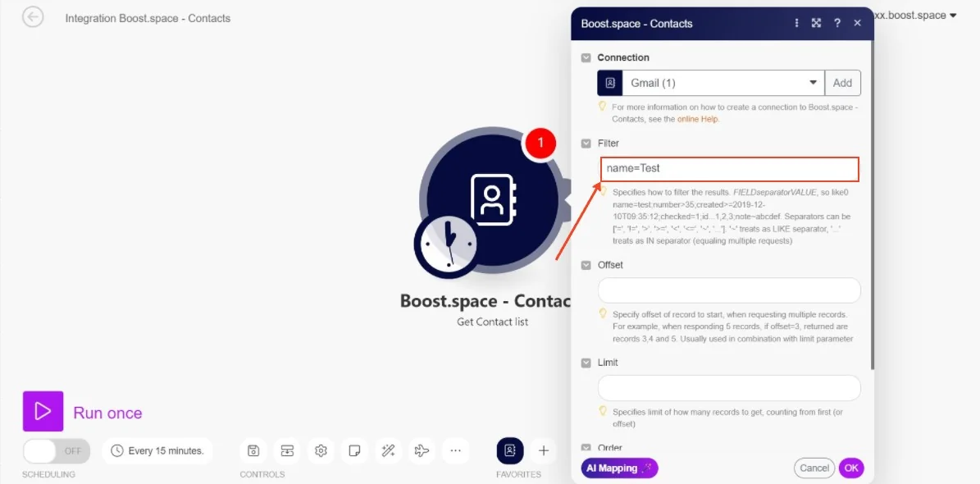Click into the Offset input field
980x484 pixels.
click(x=729, y=290)
